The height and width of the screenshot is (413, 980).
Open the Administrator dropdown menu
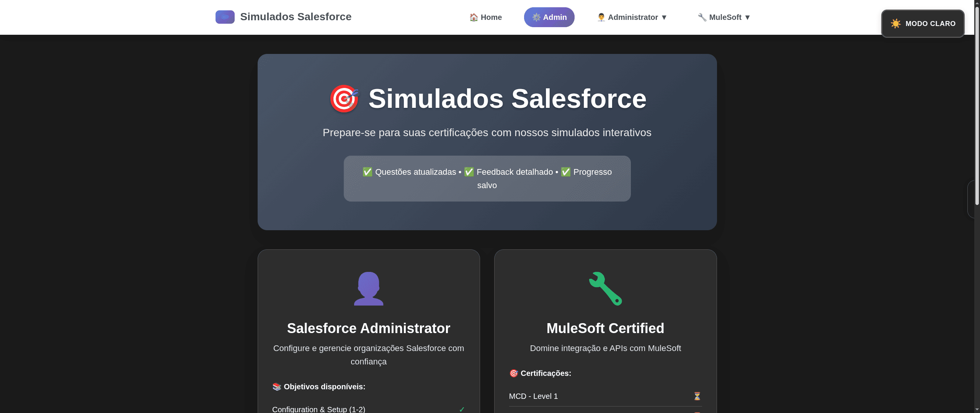[x=631, y=17]
